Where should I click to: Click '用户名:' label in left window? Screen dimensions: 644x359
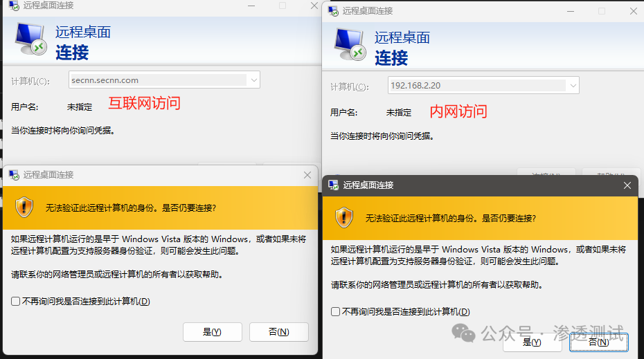tap(25, 107)
